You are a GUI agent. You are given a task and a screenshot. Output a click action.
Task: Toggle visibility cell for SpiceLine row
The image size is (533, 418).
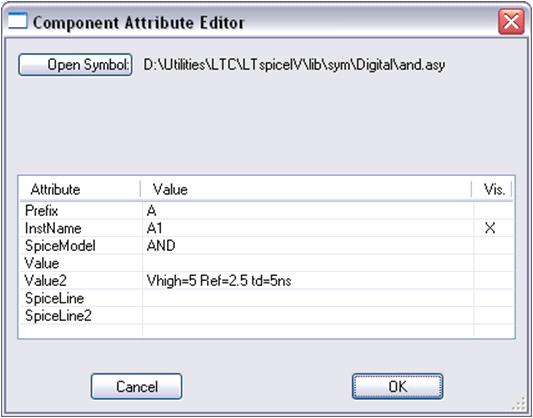click(x=493, y=298)
